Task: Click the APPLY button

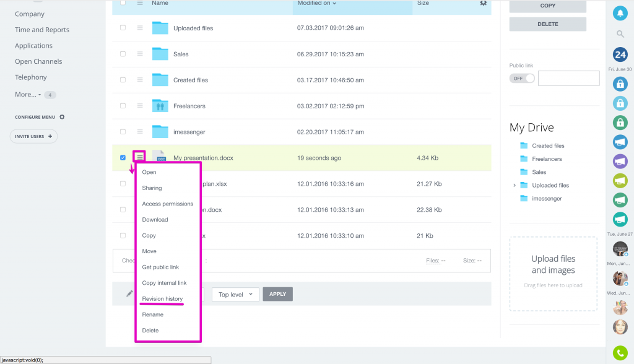Action: [278, 294]
